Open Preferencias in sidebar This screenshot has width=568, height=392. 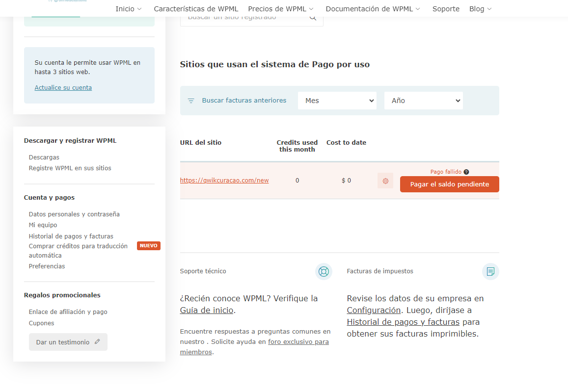pyautogui.click(x=47, y=266)
